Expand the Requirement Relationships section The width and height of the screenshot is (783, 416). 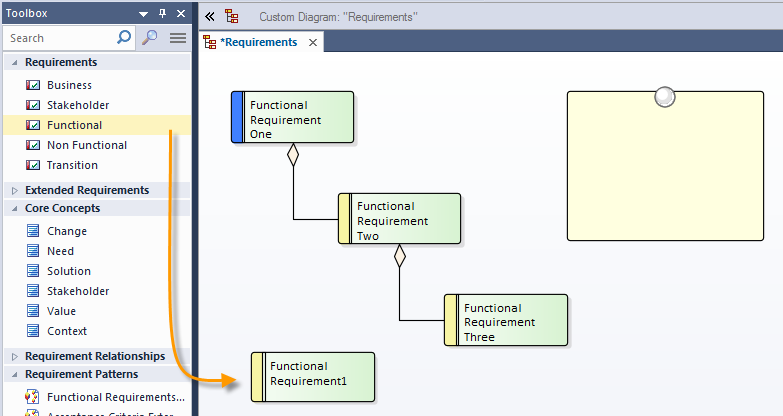(14, 356)
